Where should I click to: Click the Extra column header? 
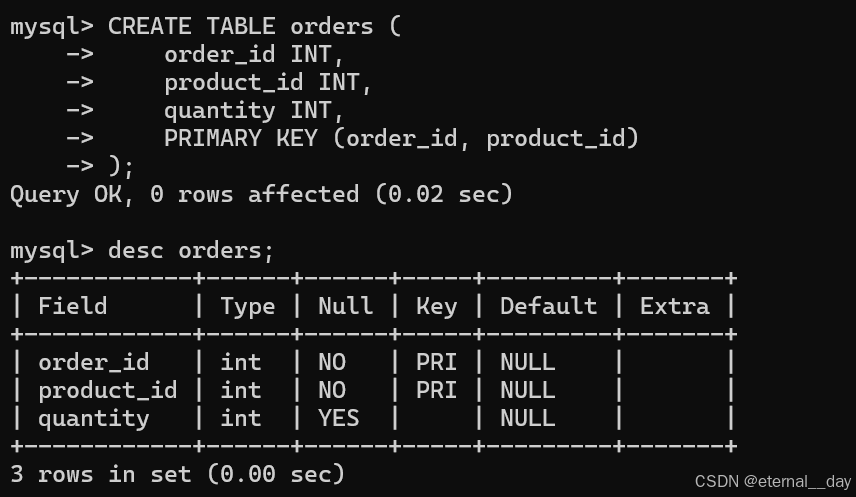tap(675, 306)
